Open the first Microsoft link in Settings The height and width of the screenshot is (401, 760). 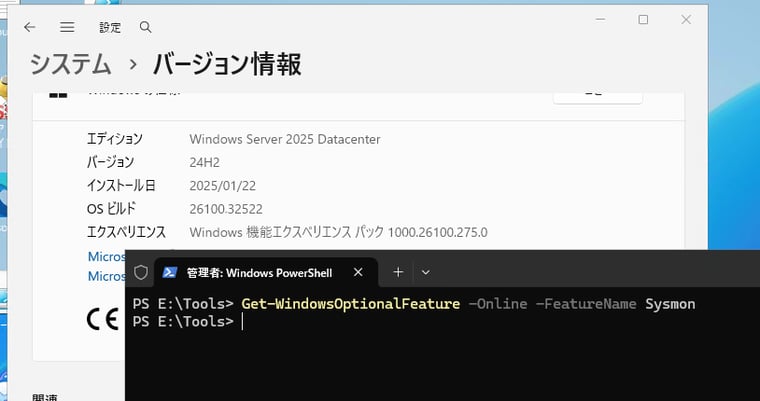tap(107, 256)
